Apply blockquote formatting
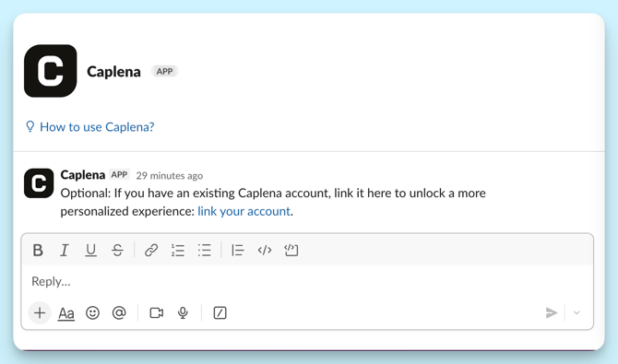Viewport: 618px width, 364px height. [x=238, y=250]
